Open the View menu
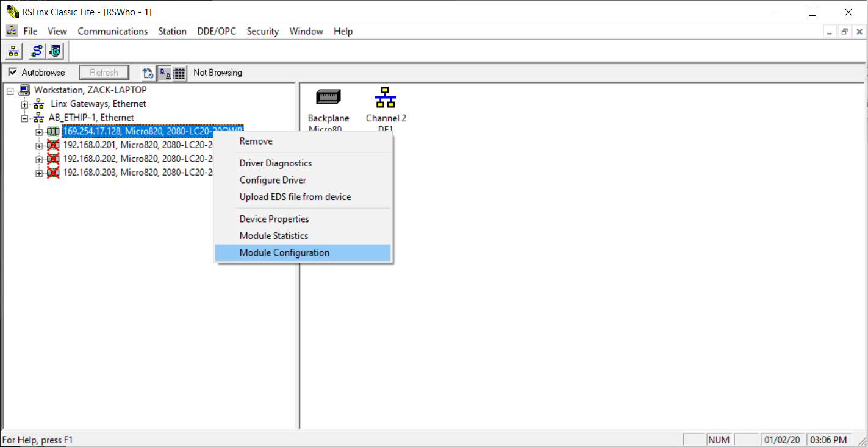Viewport: 868px width, 447px height. pos(57,31)
